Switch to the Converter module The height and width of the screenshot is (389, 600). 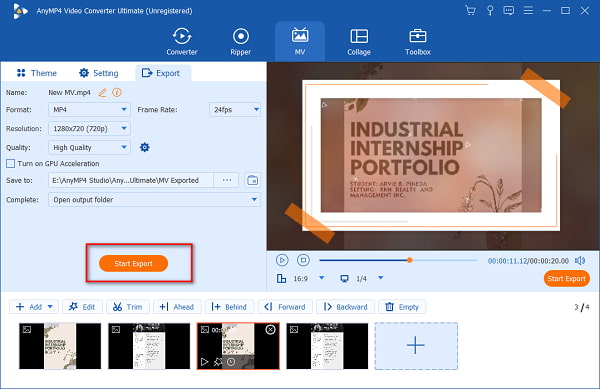(x=182, y=41)
